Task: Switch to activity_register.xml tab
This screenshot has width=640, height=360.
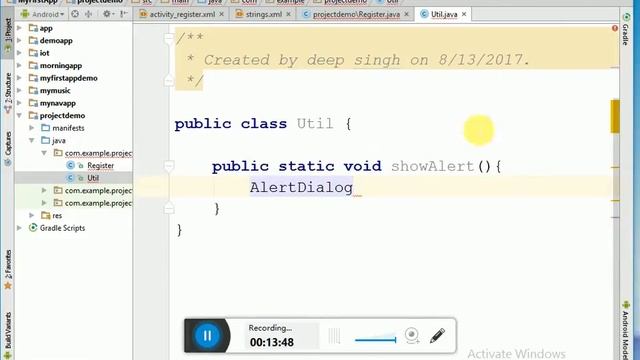Action: click(182, 14)
